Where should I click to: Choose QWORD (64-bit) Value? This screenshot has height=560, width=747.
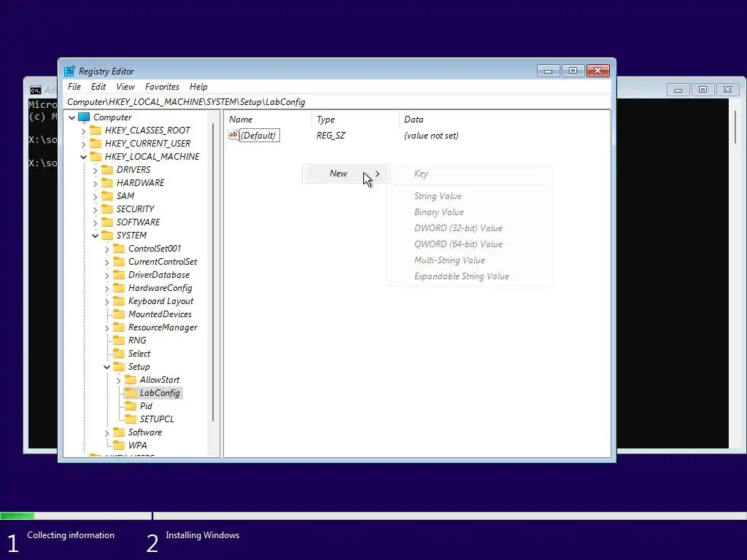tap(469, 244)
